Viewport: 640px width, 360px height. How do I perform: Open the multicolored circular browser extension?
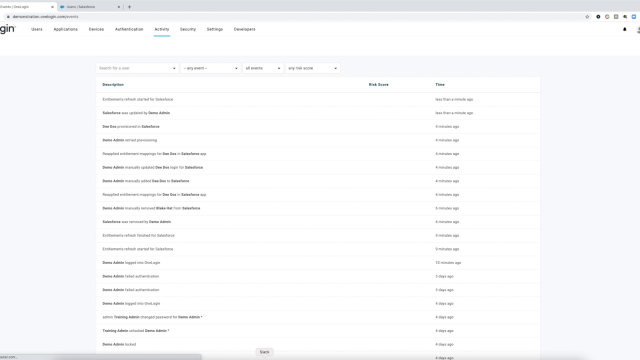(607, 17)
